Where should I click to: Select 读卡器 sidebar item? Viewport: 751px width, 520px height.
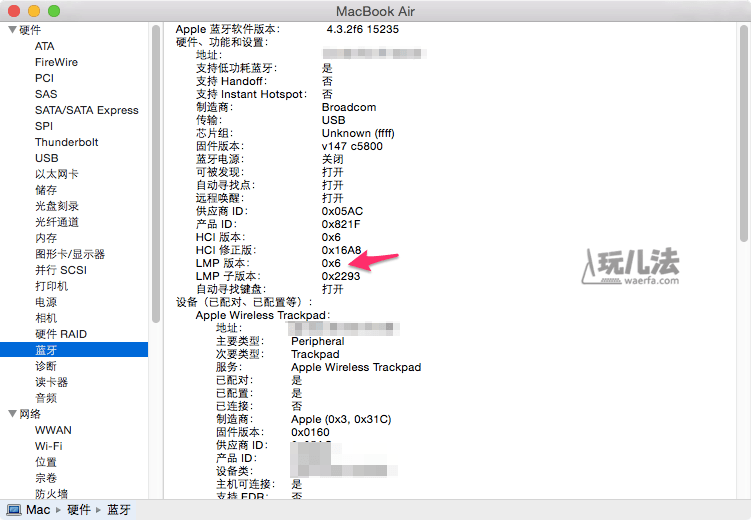[x=51, y=382]
